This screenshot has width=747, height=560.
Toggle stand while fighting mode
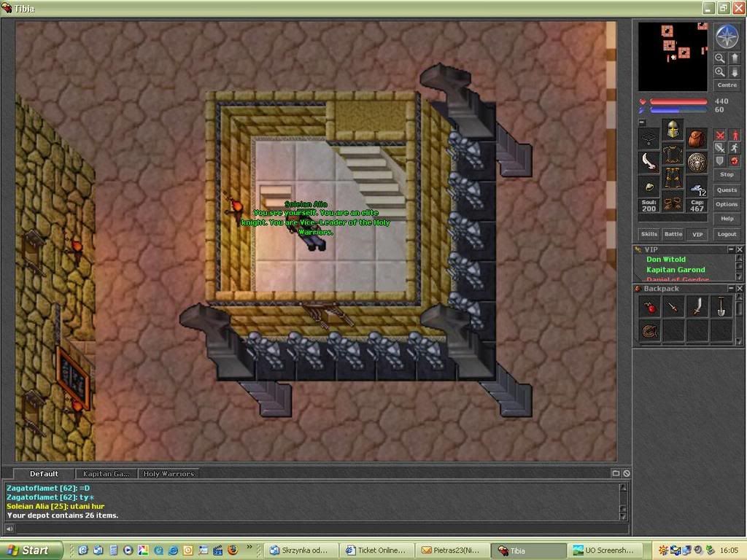click(735, 136)
